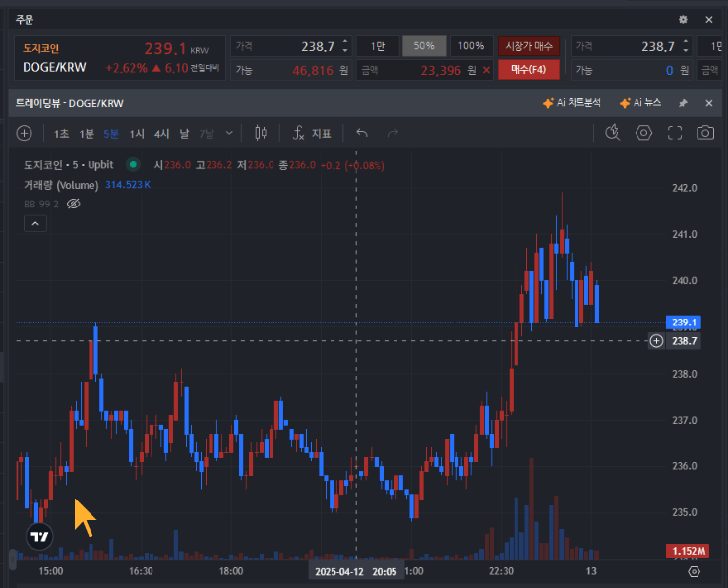728x588 pixels.
Task: Click the 238.7 price input field
Action: (x=295, y=46)
